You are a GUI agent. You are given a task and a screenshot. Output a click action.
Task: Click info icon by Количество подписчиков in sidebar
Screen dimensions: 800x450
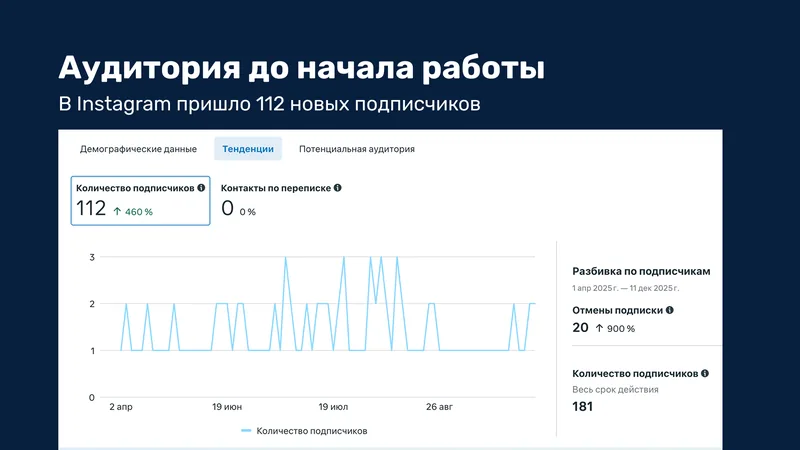705,373
